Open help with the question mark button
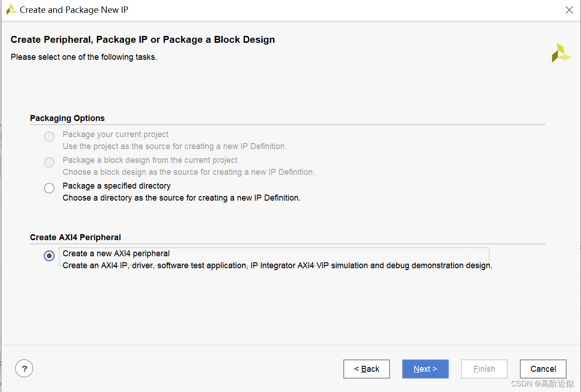This screenshot has width=581, height=392. pos(24,369)
